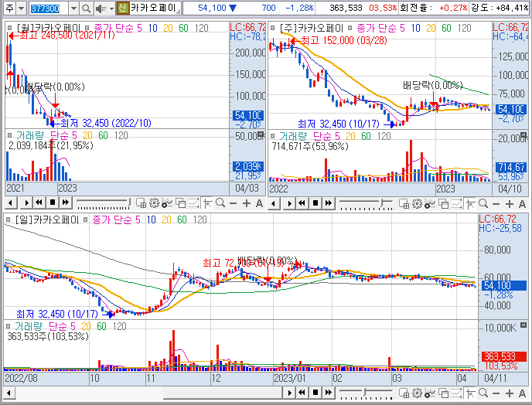Toggle 거래량 checkbox in weekly volume pane
The width and height of the screenshot is (532, 405).
pos(272,136)
